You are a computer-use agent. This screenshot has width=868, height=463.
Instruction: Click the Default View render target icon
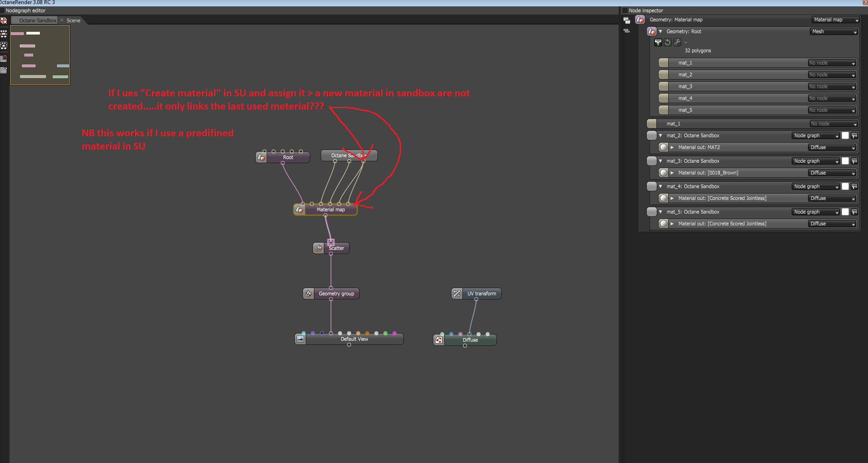click(300, 339)
